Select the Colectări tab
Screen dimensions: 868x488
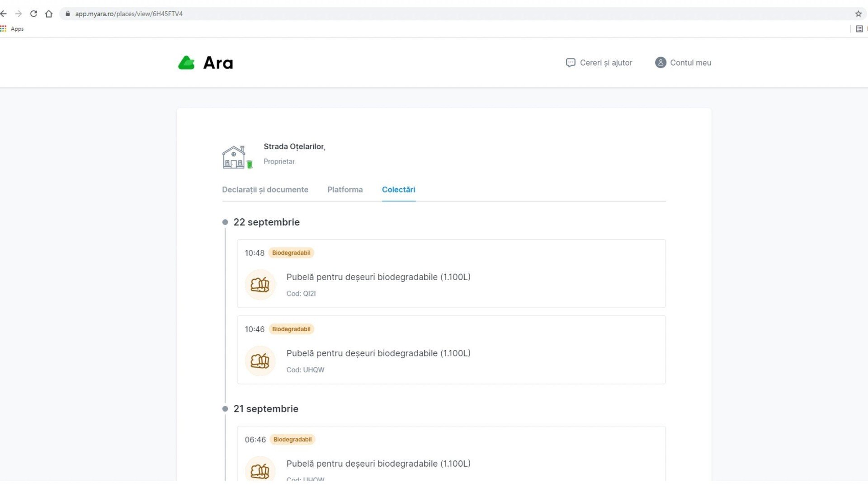(398, 190)
